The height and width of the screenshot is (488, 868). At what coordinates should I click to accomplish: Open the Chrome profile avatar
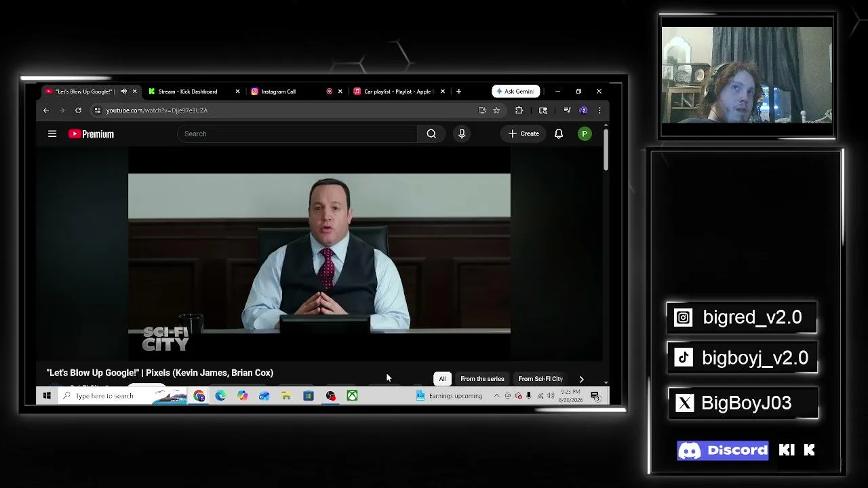(583, 110)
